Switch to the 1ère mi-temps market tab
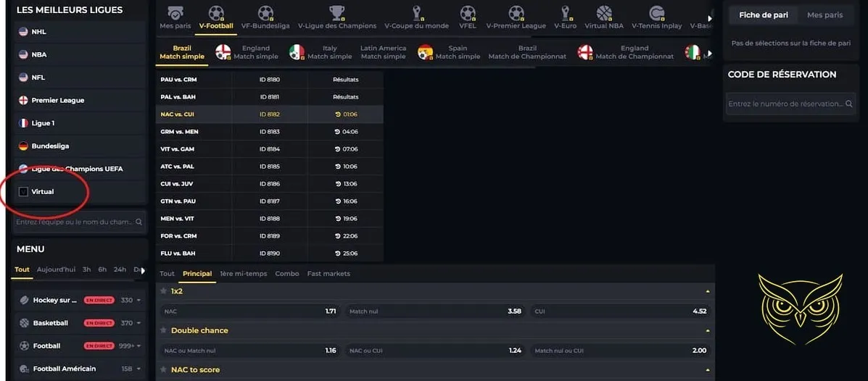Screen dimensions: 868x381 tap(243, 274)
